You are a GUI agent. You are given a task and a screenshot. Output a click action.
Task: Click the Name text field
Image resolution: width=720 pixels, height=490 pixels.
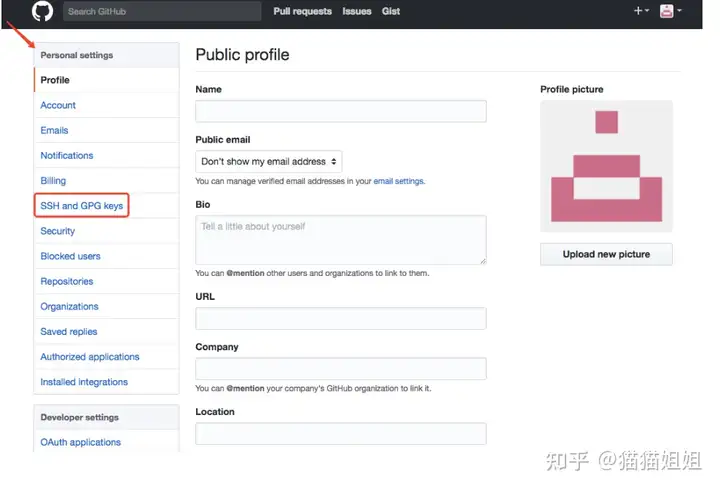coord(340,111)
